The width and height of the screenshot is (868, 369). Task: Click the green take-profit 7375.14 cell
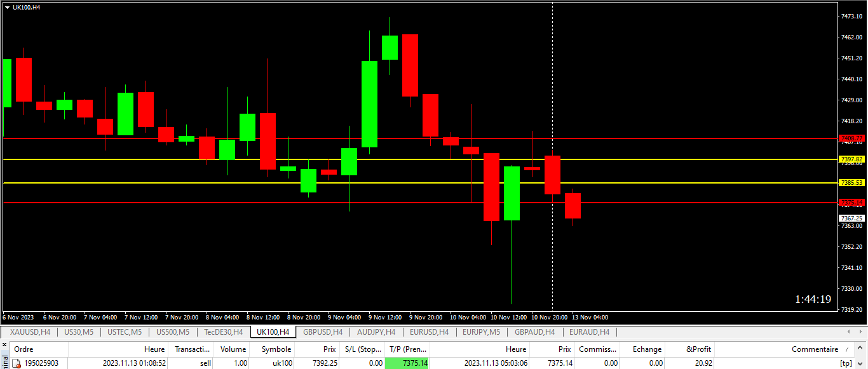coord(407,363)
